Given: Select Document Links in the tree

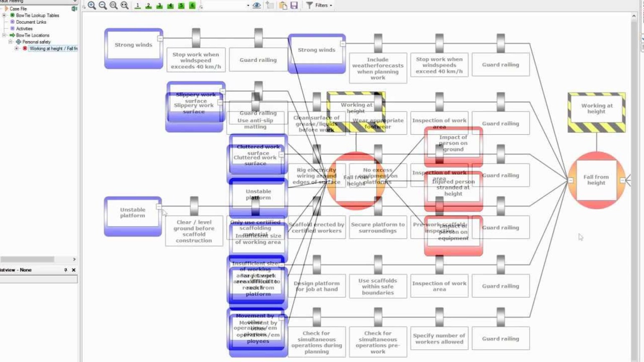Looking at the screenshot, I should pos(31,22).
